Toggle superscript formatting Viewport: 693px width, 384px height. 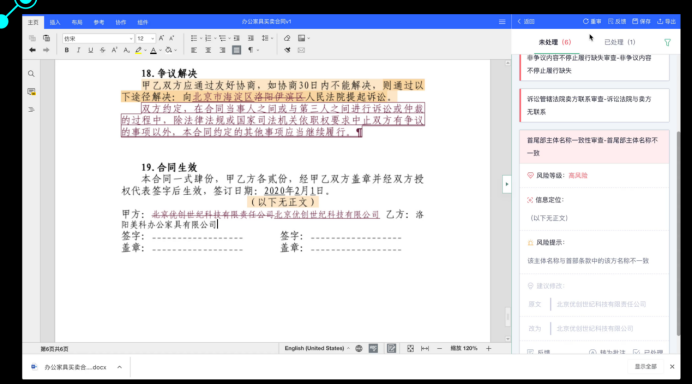[114, 50]
